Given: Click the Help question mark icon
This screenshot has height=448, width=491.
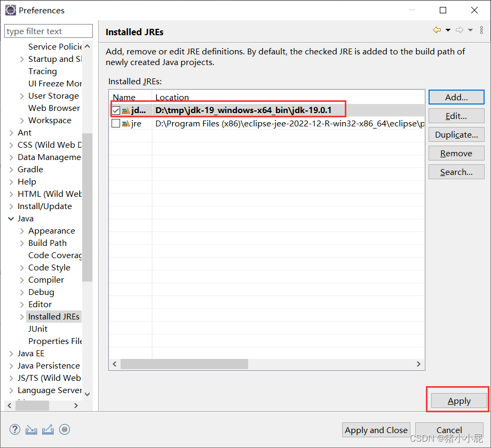Looking at the screenshot, I should coord(15,429).
